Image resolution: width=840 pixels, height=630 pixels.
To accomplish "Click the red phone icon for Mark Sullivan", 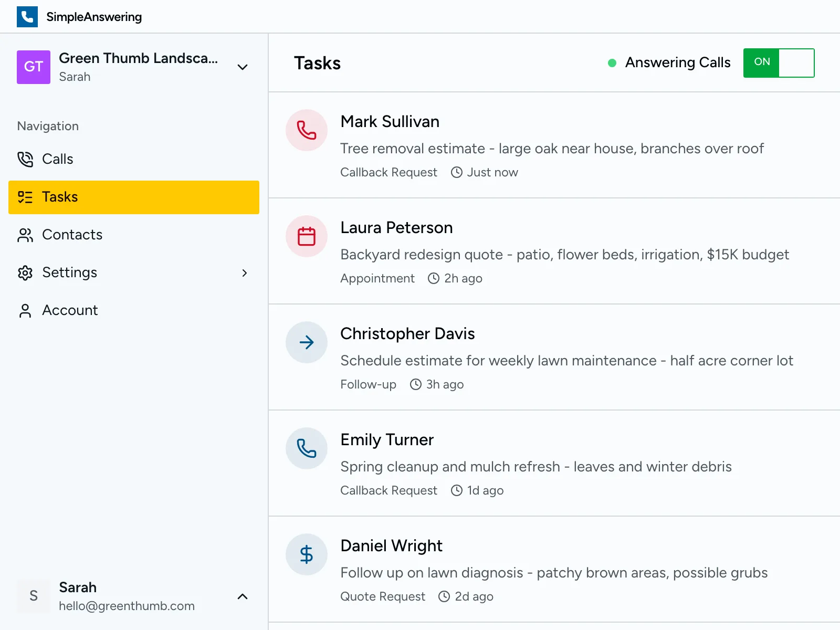I will pos(307,130).
